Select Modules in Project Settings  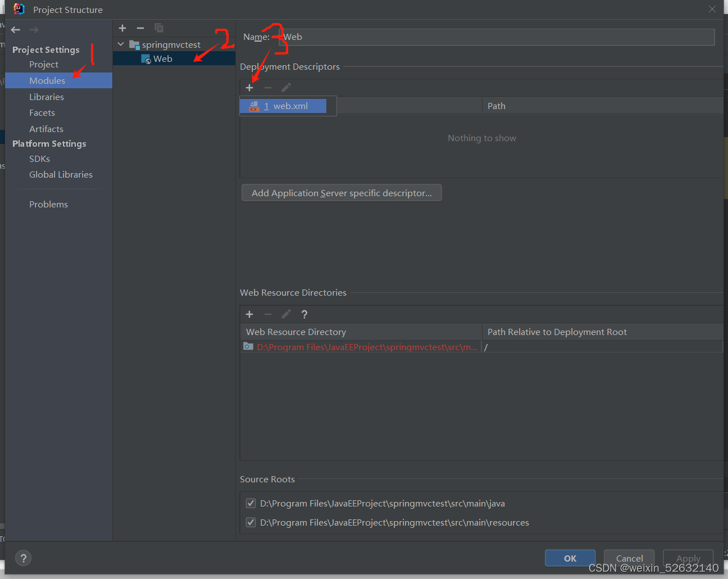pyautogui.click(x=58, y=80)
